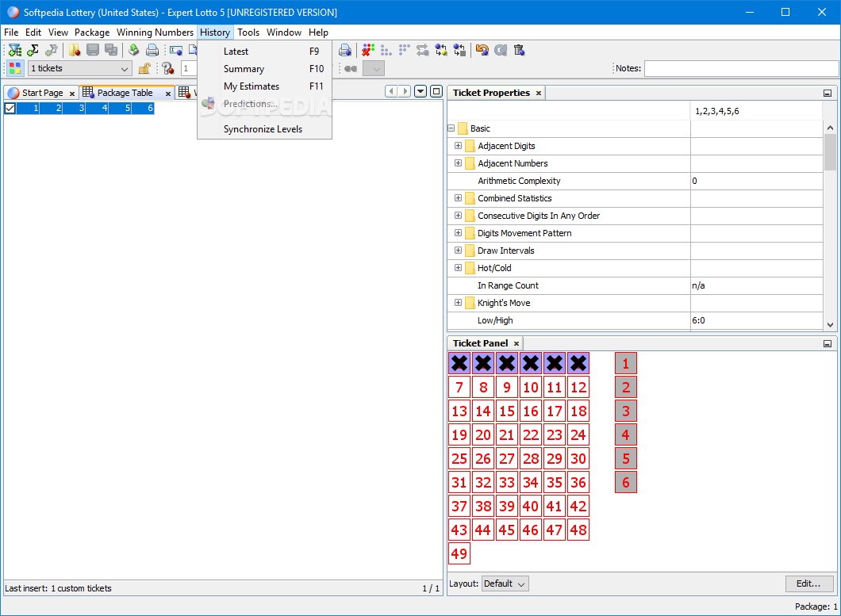The height and width of the screenshot is (616, 841).
Task: Toggle number 42 in Ticket Panel
Action: pyautogui.click(x=578, y=506)
